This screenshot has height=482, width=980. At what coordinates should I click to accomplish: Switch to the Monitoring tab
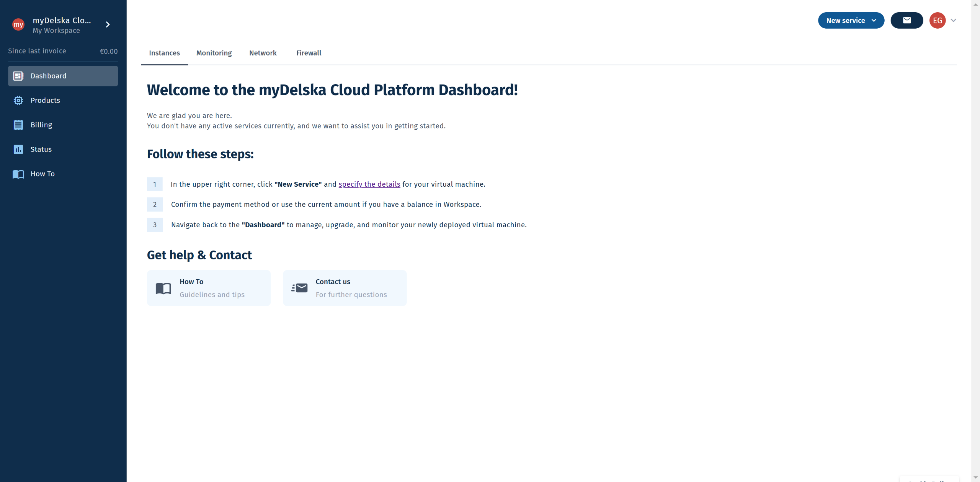coord(214,53)
